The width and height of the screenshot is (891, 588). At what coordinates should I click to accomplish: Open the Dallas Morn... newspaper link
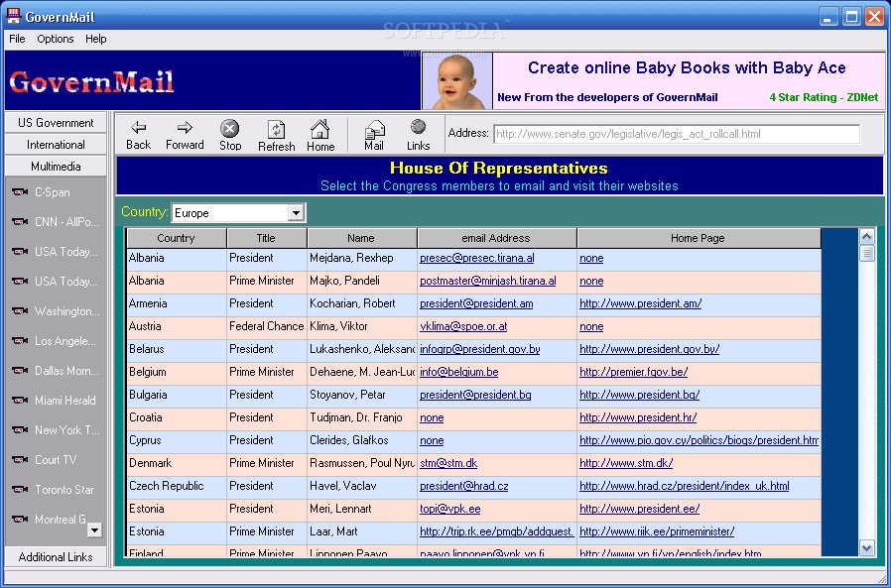click(x=56, y=371)
